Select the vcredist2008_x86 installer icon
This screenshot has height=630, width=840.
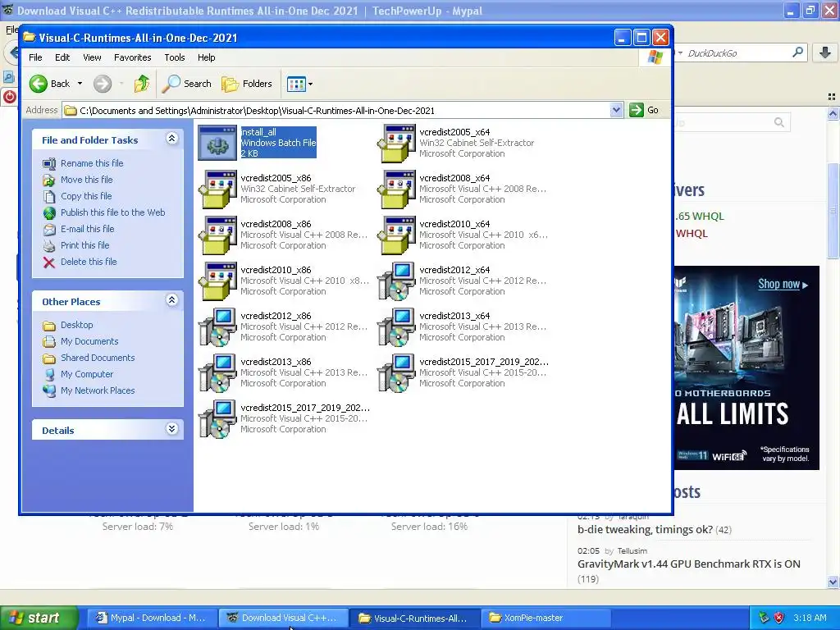tap(217, 235)
